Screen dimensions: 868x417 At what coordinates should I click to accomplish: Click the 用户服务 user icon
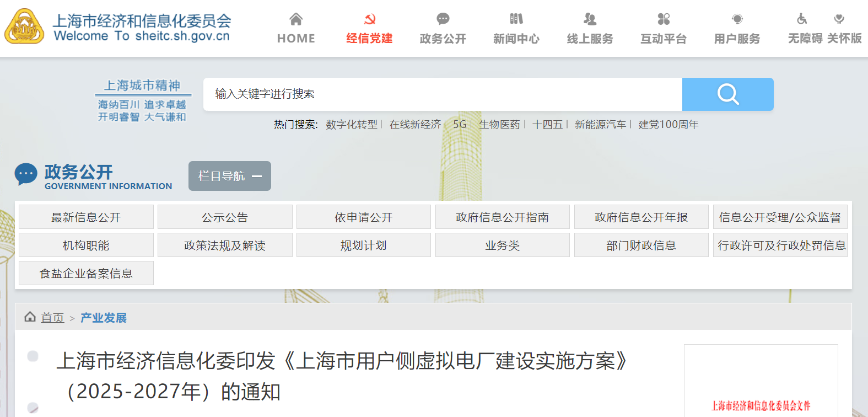tap(737, 19)
